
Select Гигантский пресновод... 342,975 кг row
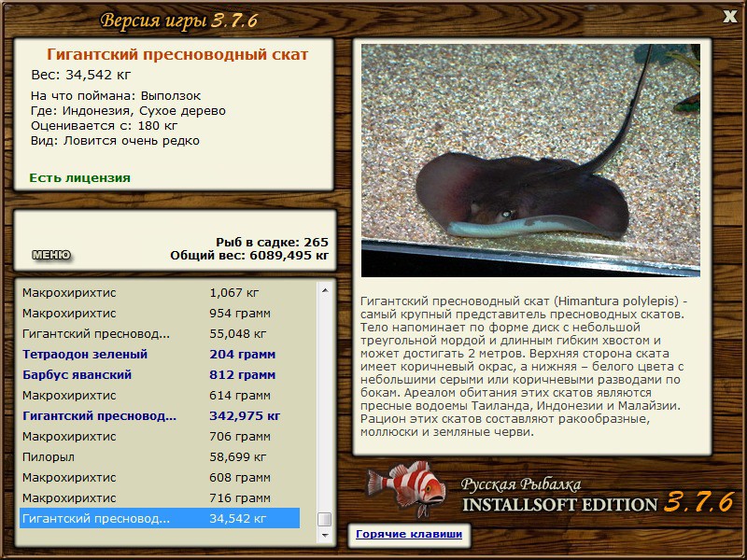(160, 415)
